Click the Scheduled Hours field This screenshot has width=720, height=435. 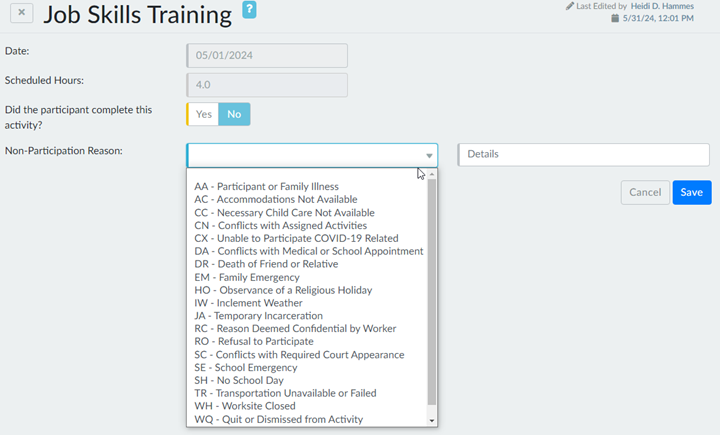point(267,86)
